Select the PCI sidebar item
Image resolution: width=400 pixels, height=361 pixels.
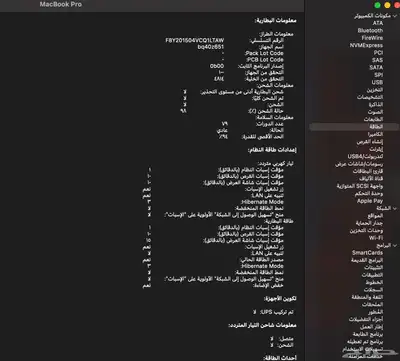coord(378,53)
